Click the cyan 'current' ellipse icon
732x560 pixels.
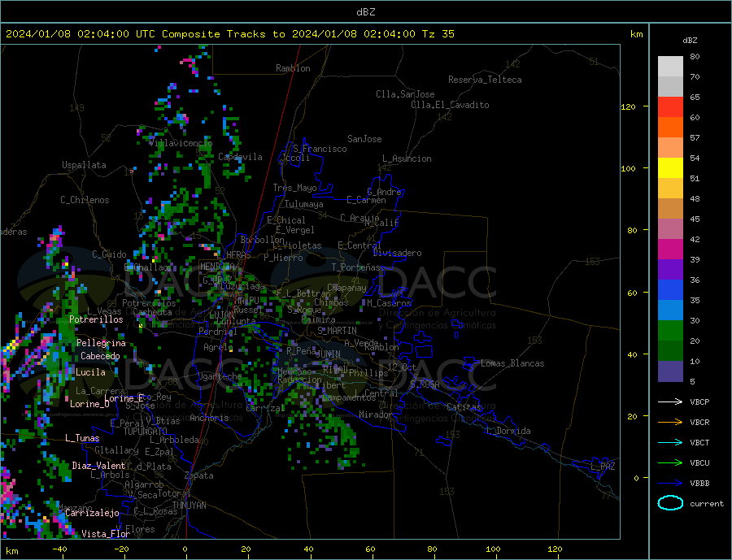670,503
